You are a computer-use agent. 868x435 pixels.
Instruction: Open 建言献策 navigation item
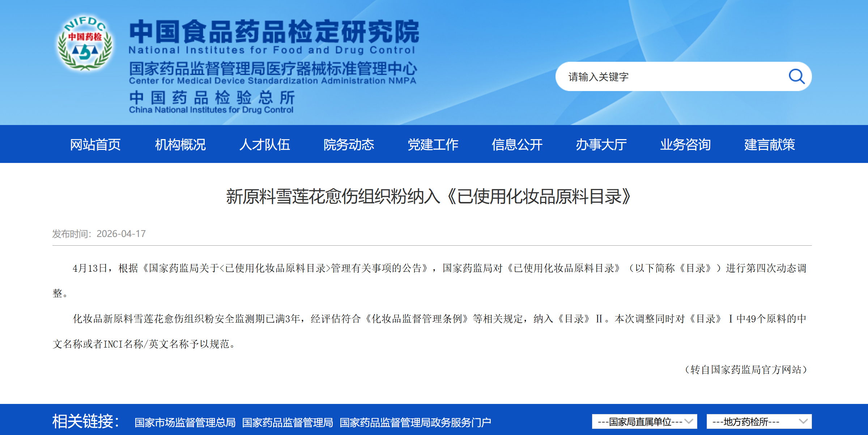pyautogui.click(x=770, y=145)
